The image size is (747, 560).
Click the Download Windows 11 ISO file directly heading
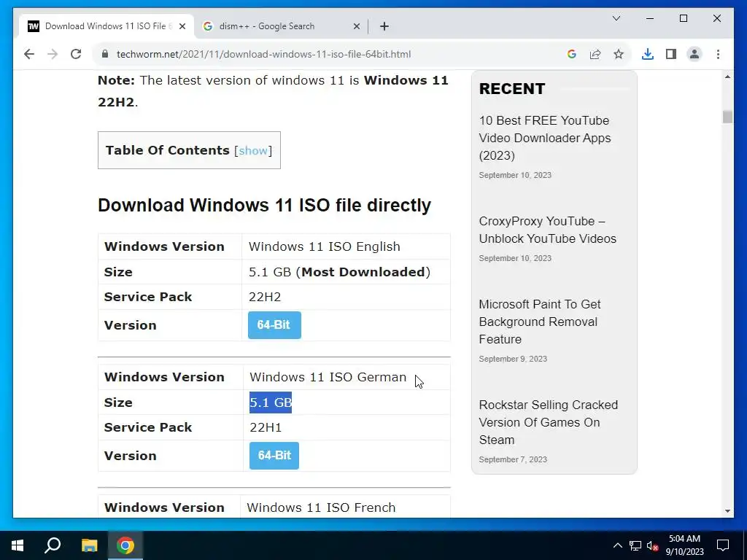(264, 205)
